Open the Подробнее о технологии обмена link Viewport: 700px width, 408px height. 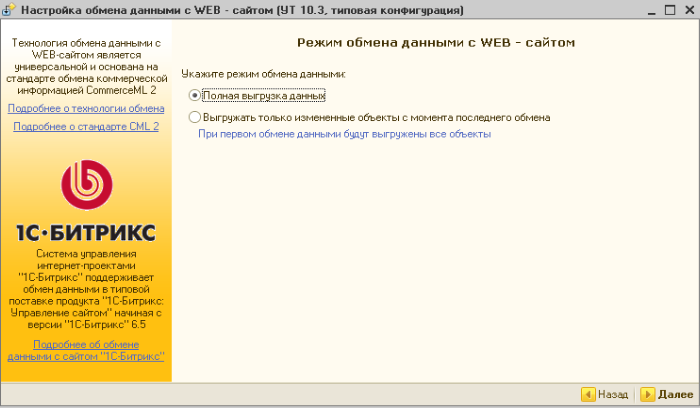(x=86, y=108)
